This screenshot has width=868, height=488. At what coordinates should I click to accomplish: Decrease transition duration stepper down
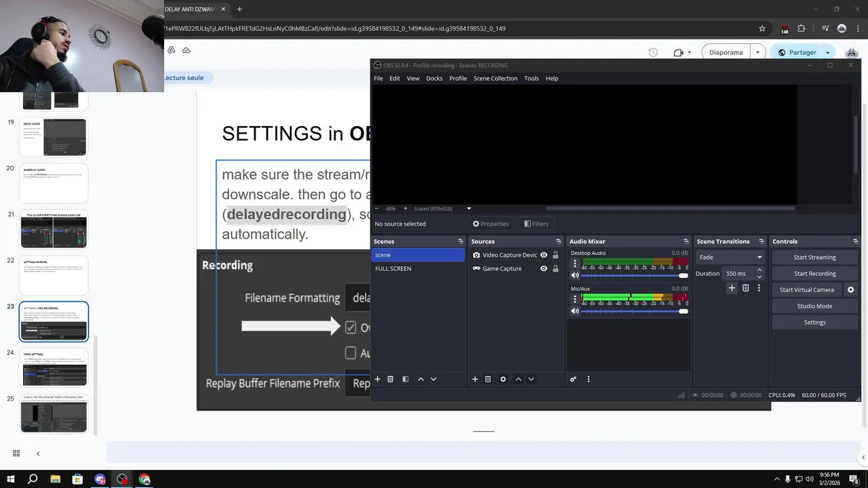click(759, 277)
